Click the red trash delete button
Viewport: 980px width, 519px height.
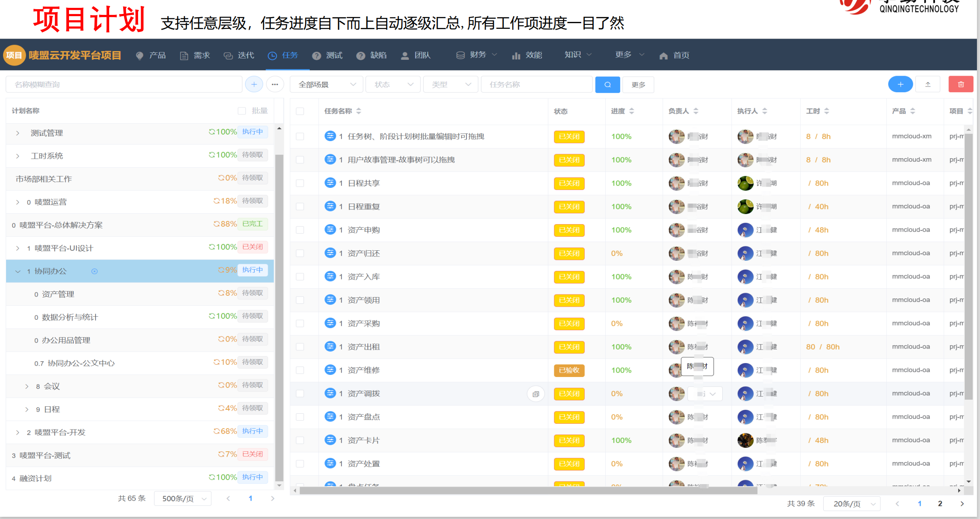click(x=960, y=84)
